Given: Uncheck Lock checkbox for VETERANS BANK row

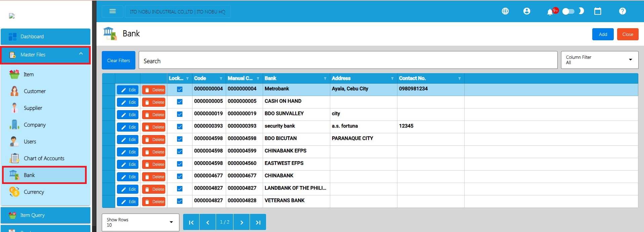Looking at the screenshot, I should (x=180, y=201).
